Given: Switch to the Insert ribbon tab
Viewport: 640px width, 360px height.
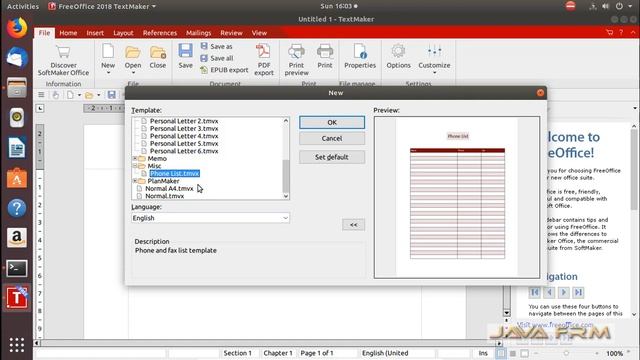Looking at the screenshot, I should pos(95,33).
